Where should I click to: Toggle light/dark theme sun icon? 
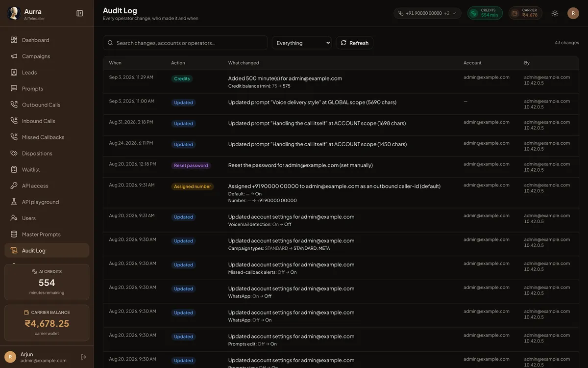(x=555, y=13)
